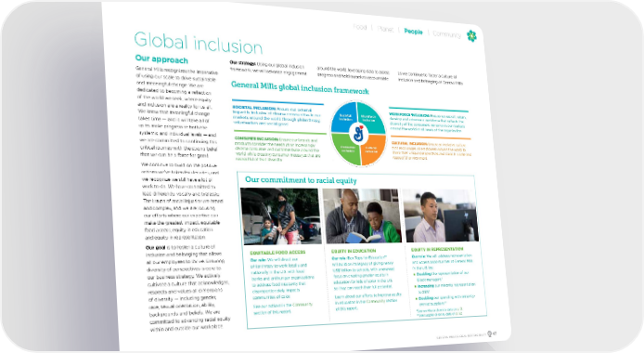644x353 pixels.
Task: Click the lightbulb icon in the page footer
Action: pyautogui.click(x=490, y=333)
